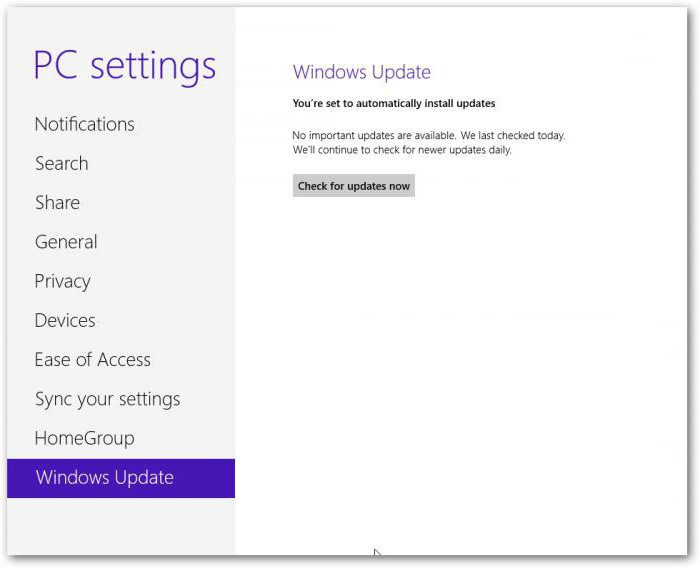Open the Notifications settings category

pos(84,124)
